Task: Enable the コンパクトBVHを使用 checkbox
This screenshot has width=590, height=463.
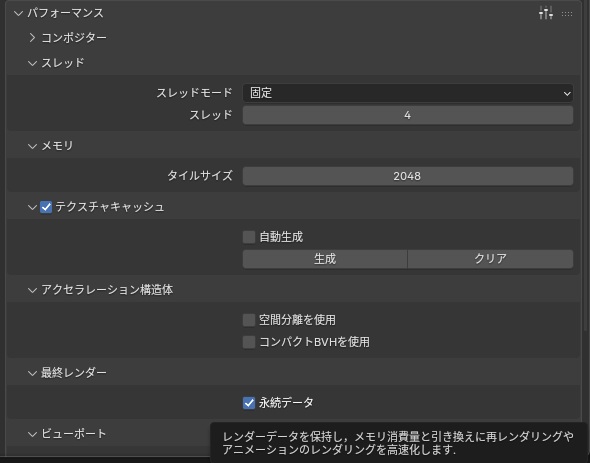Action: coord(249,342)
